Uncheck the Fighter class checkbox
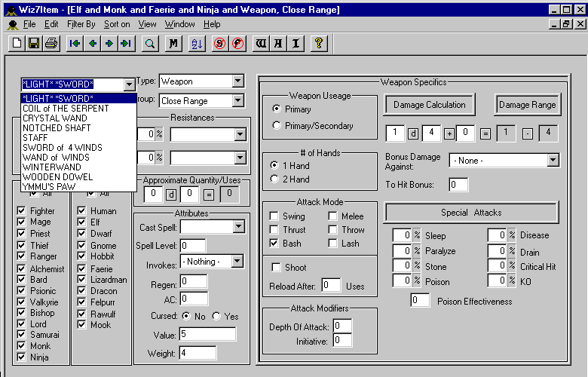This screenshot has height=377, width=588. click(x=21, y=210)
